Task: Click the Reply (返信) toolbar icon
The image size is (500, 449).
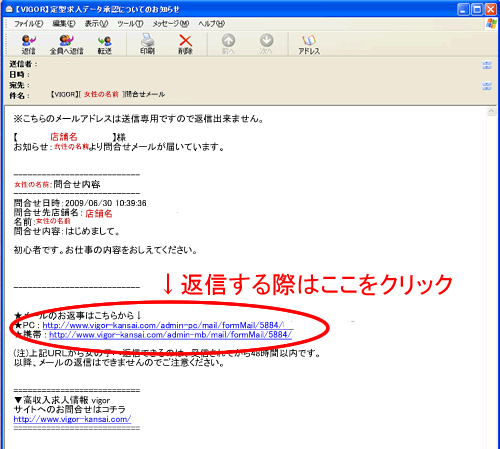Action: [28, 44]
